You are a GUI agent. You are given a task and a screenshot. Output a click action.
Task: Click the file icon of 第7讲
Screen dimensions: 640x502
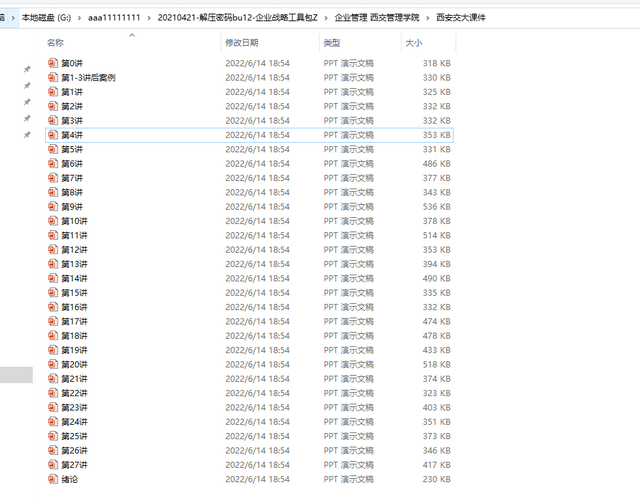coord(53,178)
